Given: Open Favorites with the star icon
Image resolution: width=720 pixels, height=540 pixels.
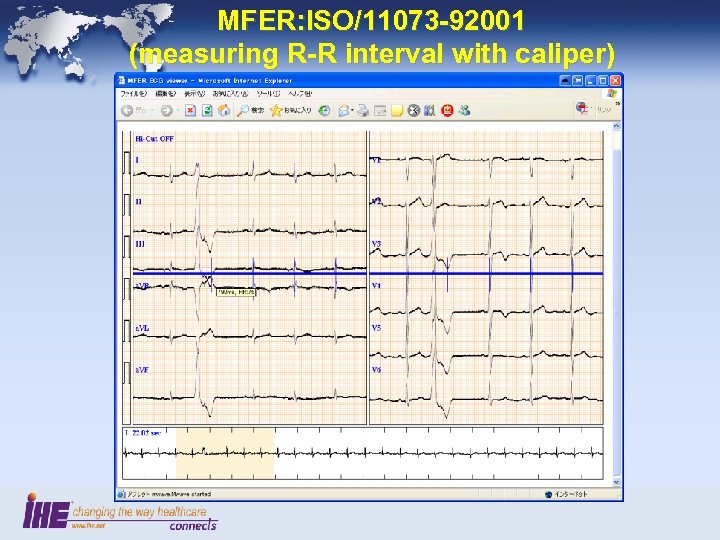Looking at the screenshot, I should pyautogui.click(x=276, y=111).
